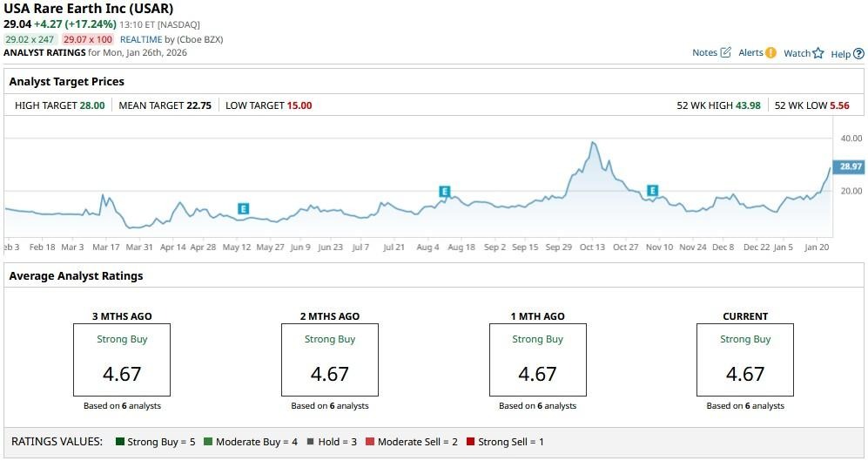Click the Jan 20 date label on chart axis

click(818, 247)
